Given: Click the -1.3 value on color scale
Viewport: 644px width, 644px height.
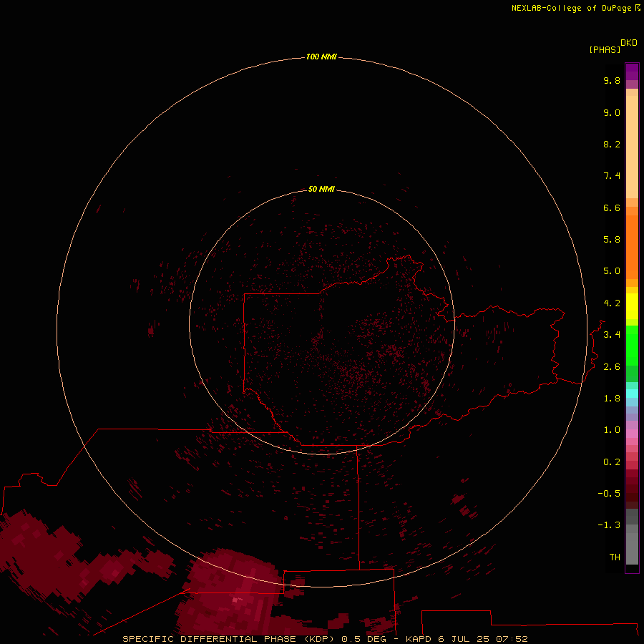Looking at the screenshot, I should pos(609,525).
